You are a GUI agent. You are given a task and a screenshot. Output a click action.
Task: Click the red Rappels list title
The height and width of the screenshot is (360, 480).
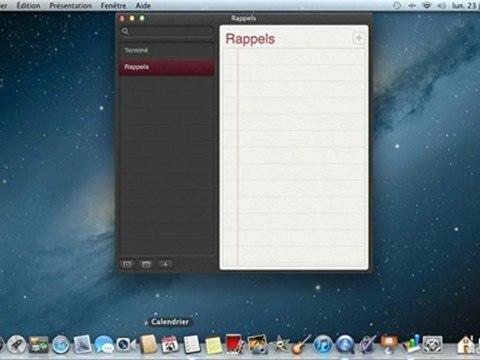pyautogui.click(x=250, y=39)
